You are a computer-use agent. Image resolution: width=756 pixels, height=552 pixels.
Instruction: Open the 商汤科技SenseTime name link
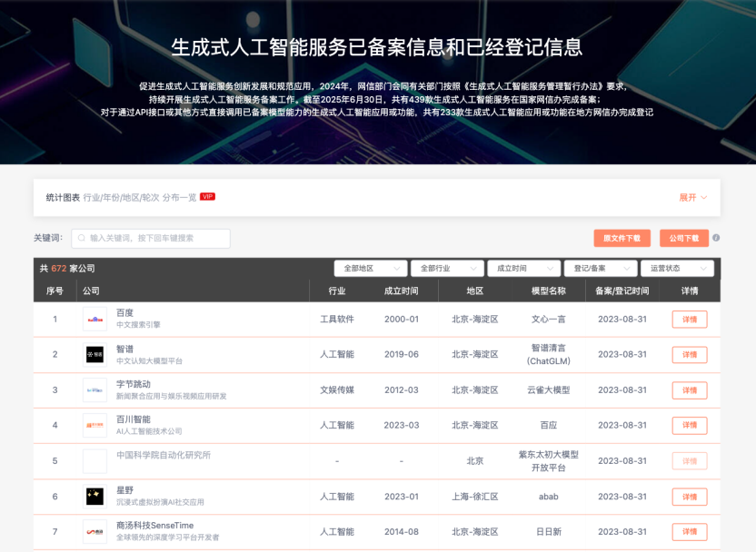(154, 526)
